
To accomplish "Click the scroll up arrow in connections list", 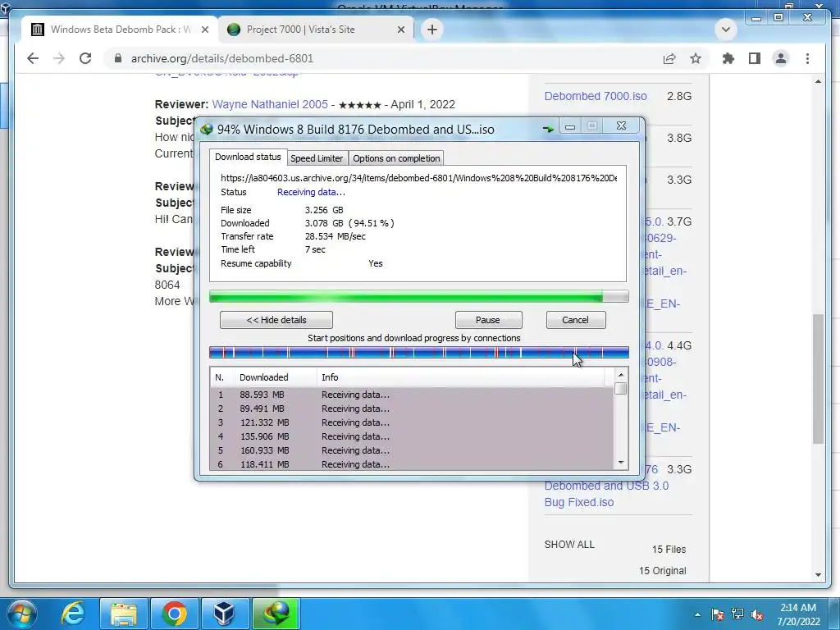I will click(621, 375).
